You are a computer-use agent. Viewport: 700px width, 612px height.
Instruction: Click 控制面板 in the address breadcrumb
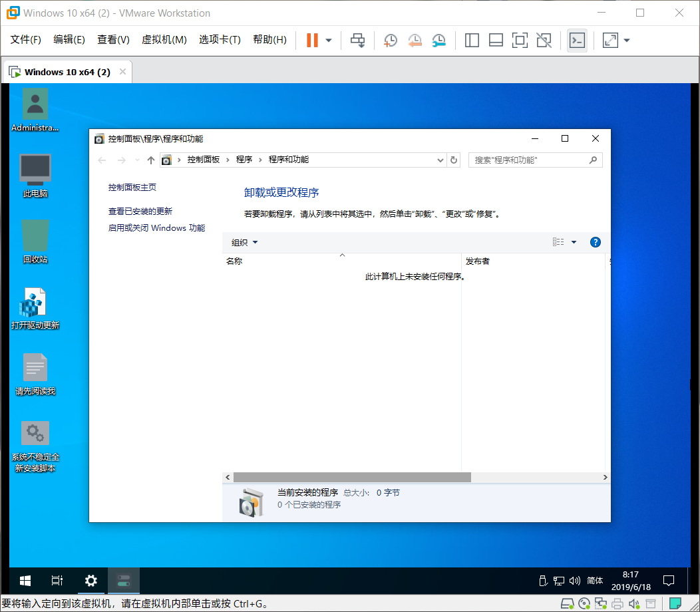click(203, 160)
